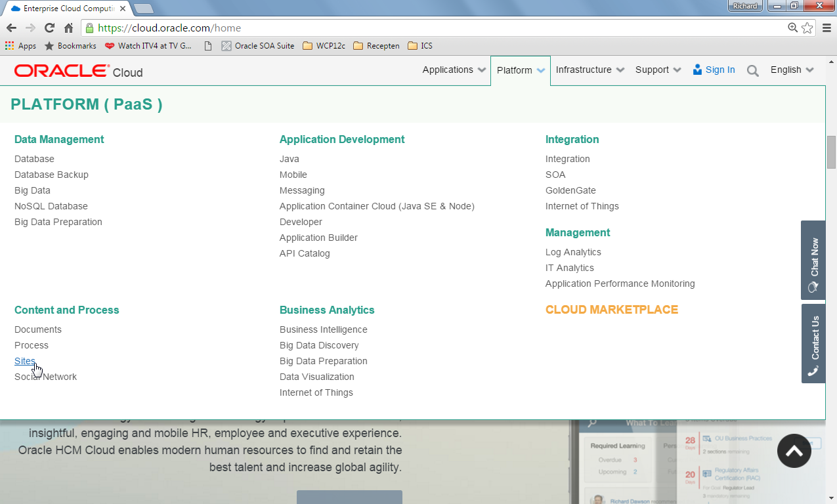Open the Developer link
Image resolution: width=837 pixels, height=504 pixels.
[301, 222]
